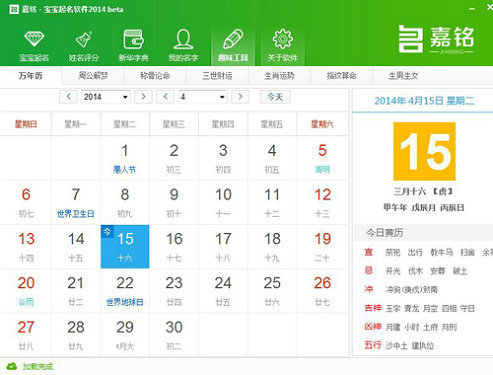Image resolution: width=493 pixels, height=375 pixels.
Task: Select April 18 date cell
Action: [272, 246]
